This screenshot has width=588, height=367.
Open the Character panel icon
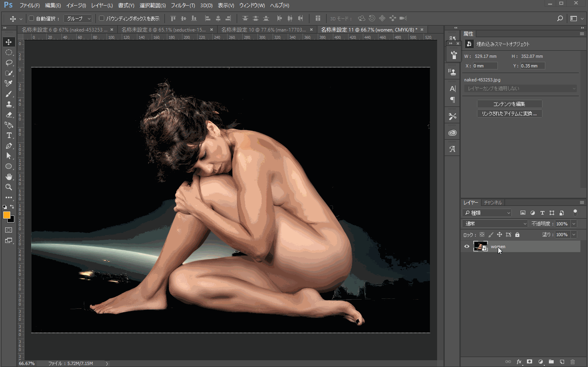click(x=452, y=89)
